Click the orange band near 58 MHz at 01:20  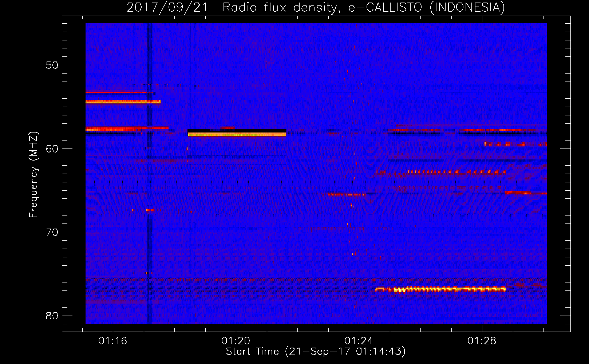pyautogui.click(x=237, y=134)
